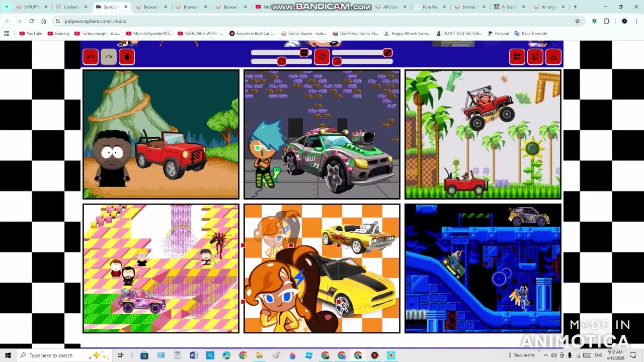Show hidden system tray icons
644x362 pixels.
545,355
